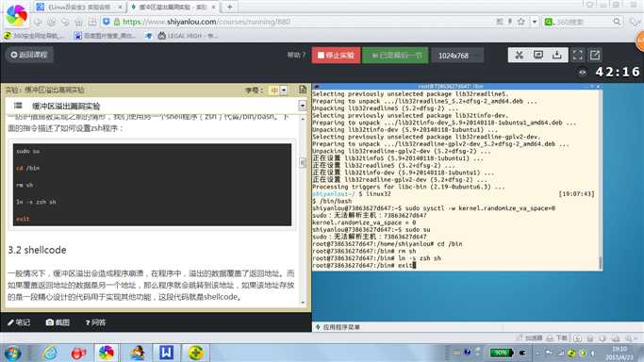Enter fullscreen with the expand icon
The image size is (644, 362).
pyautogui.click(x=578, y=55)
